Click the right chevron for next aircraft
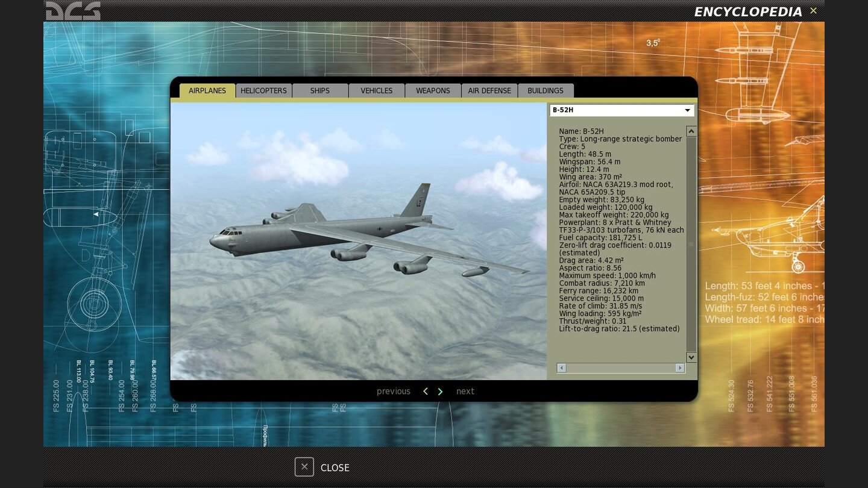This screenshot has height=488, width=868. tap(440, 392)
